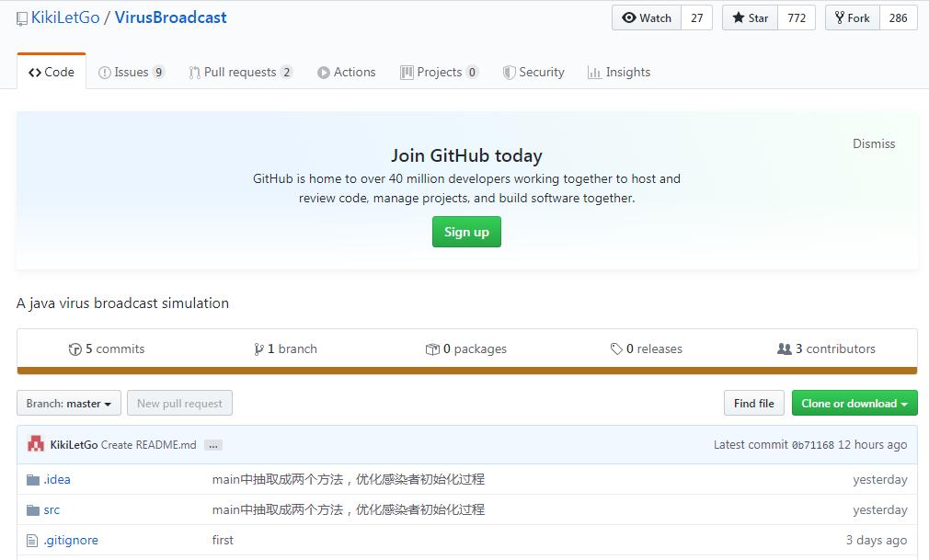Click the src folder icon

coord(33,510)
